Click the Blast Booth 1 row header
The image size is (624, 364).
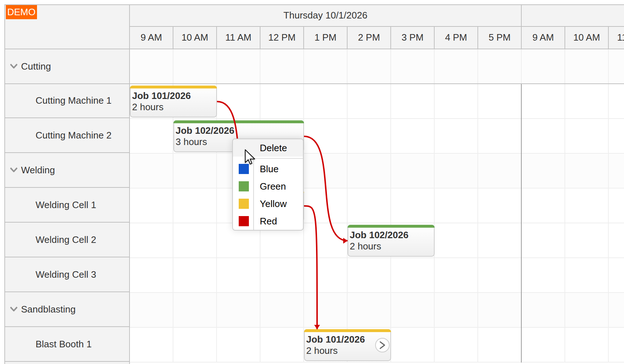67,344
